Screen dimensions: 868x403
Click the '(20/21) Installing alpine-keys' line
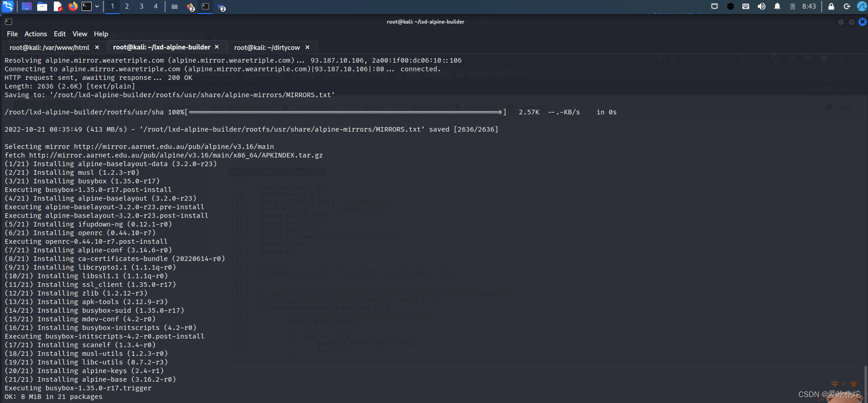(x=84, y=371)
